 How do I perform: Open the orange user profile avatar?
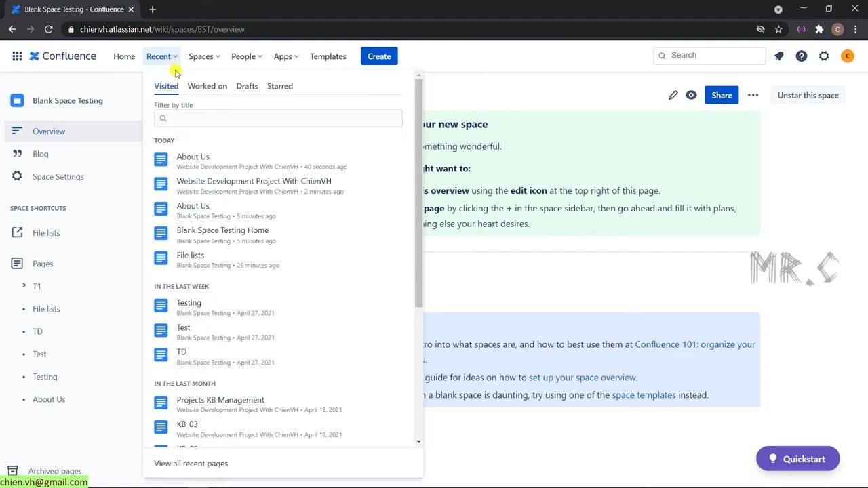pyautogui.click(x=847, y=56)
